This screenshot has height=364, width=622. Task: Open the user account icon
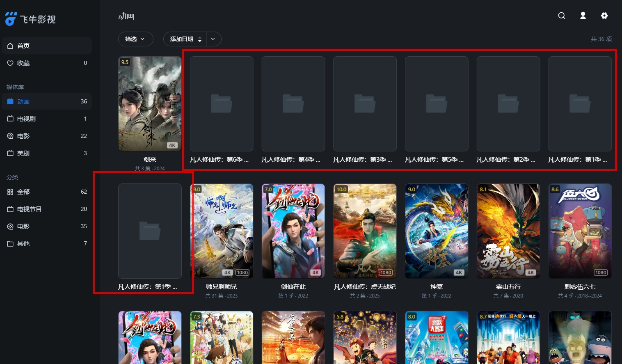[x=583, y=16]
